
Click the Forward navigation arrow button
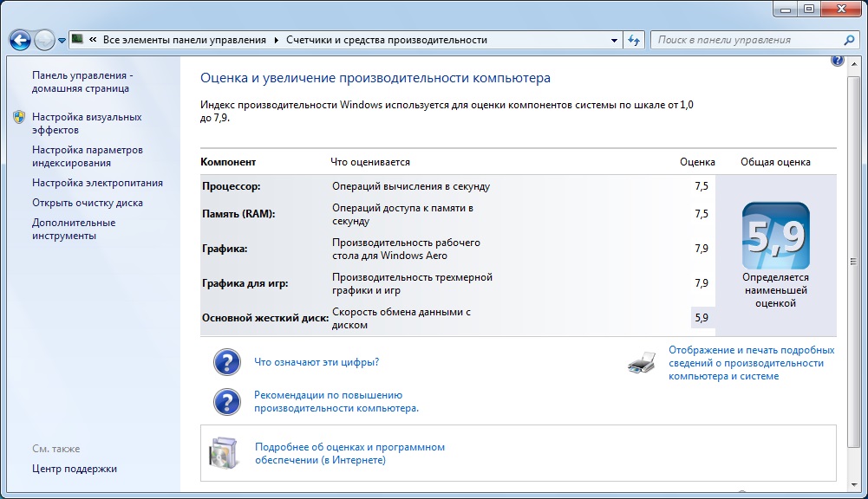[44, 40]
